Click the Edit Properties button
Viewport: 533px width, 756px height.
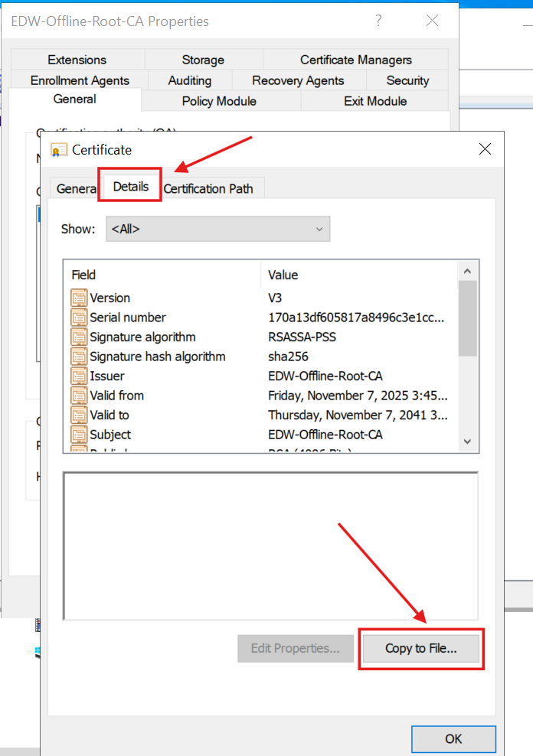pos(295,648)
